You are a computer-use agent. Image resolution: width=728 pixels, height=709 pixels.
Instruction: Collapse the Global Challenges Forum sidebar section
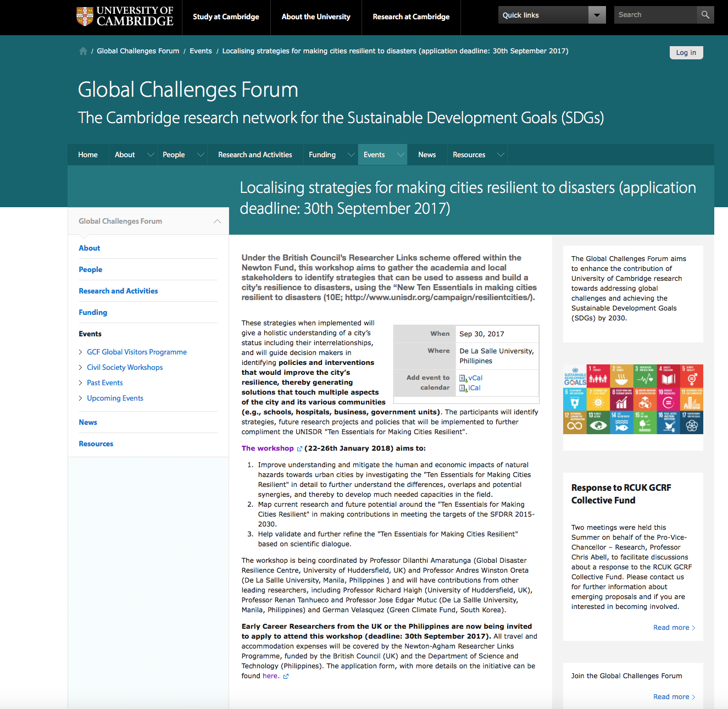click(x=217, y=221)
